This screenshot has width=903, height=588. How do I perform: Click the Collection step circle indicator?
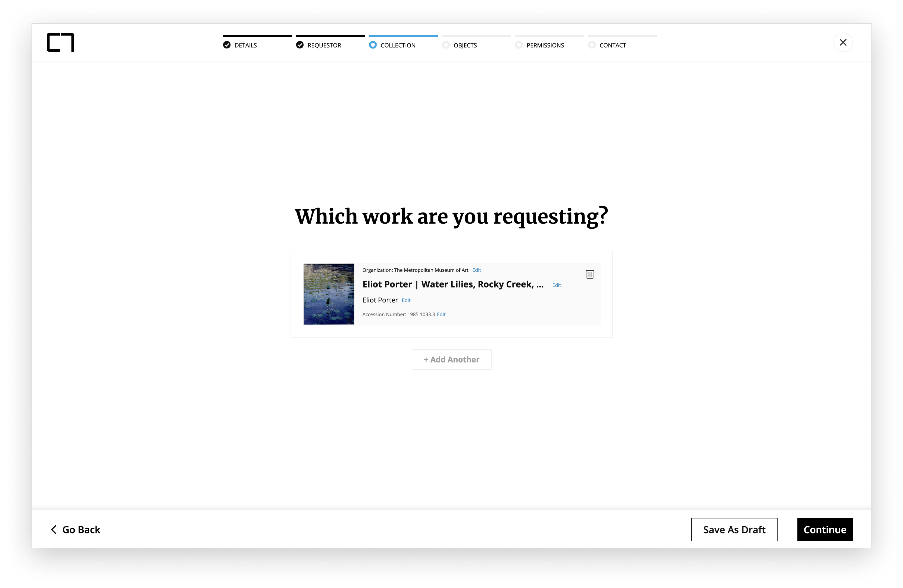[372, 45]
